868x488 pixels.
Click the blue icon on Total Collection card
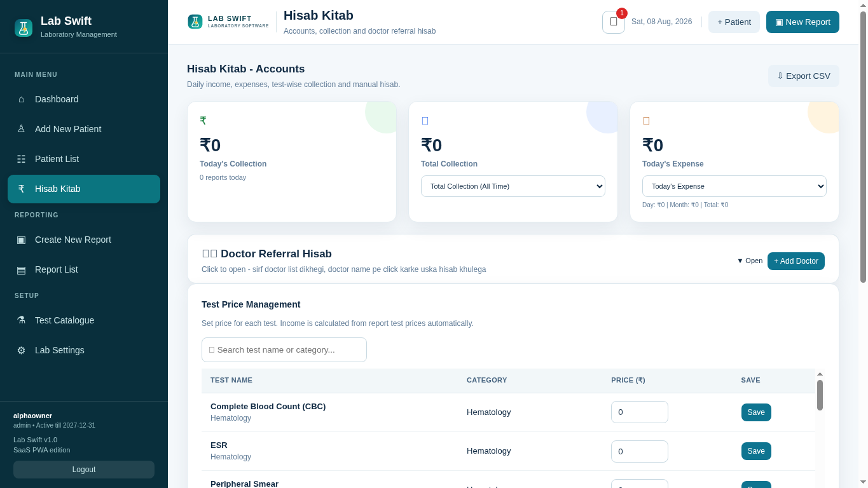[x=425, y=121]
